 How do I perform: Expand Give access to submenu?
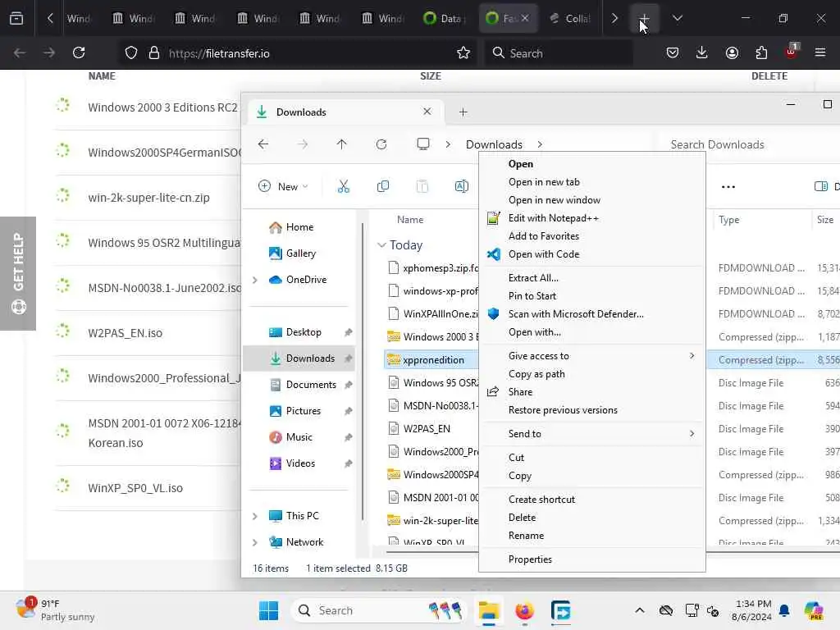tap(591, 356)
